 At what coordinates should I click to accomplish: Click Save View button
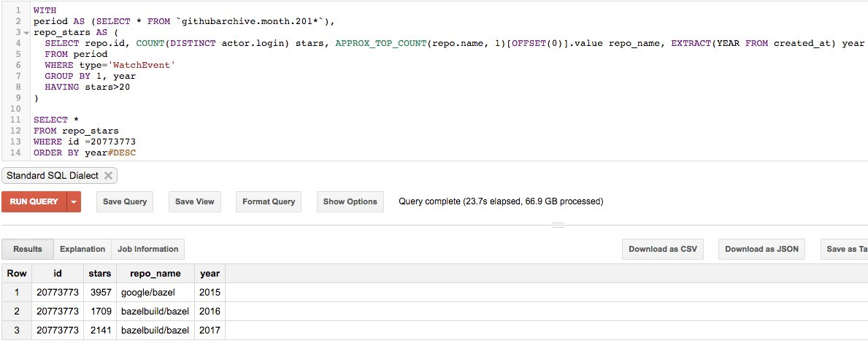pos(195,201)
